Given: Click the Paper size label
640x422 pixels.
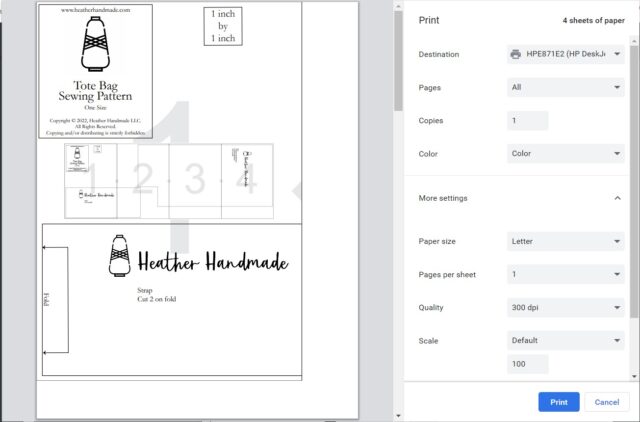Looking at the screenshot, I should click(x=437, y=242).
